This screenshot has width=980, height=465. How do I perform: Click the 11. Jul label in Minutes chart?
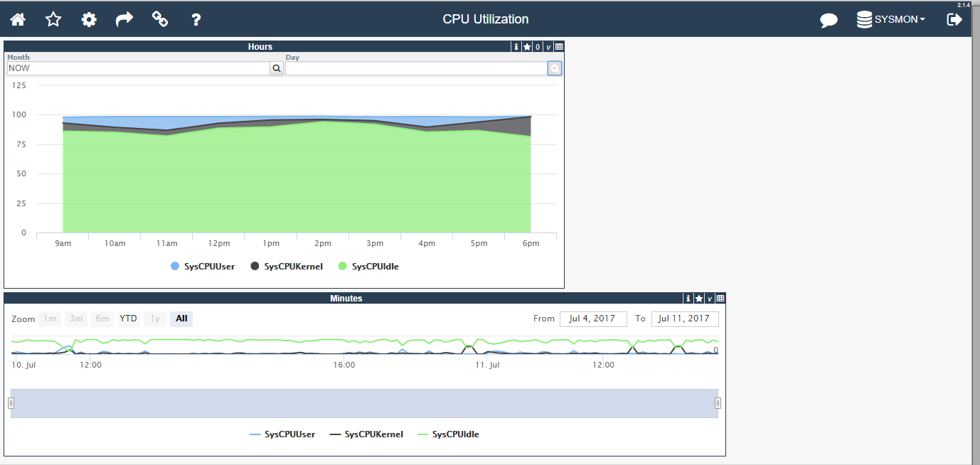pos(488,365)
